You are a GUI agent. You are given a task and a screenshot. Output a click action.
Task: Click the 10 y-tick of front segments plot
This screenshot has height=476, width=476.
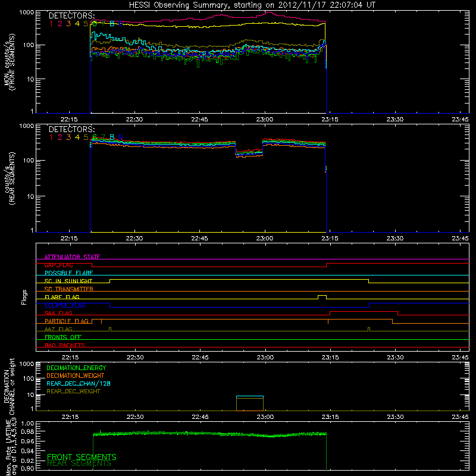30,79
